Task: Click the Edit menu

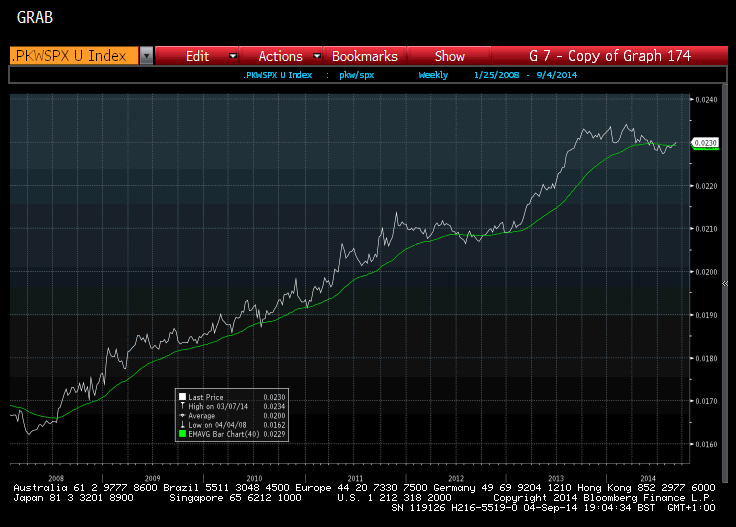Action: pyautogui.click(x=197, y=56)
